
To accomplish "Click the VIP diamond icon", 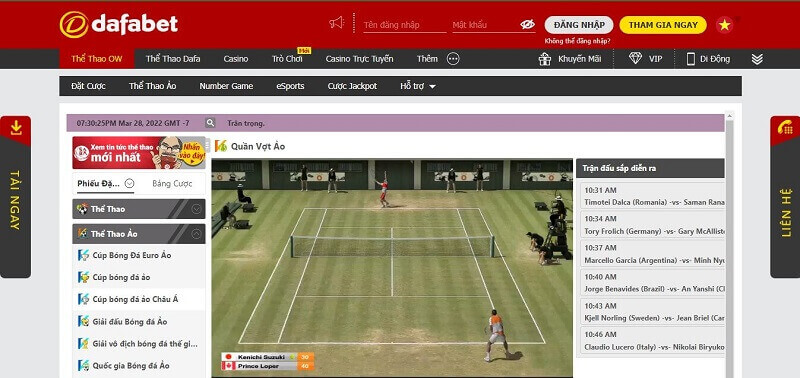I will click(x=635, y=58).
